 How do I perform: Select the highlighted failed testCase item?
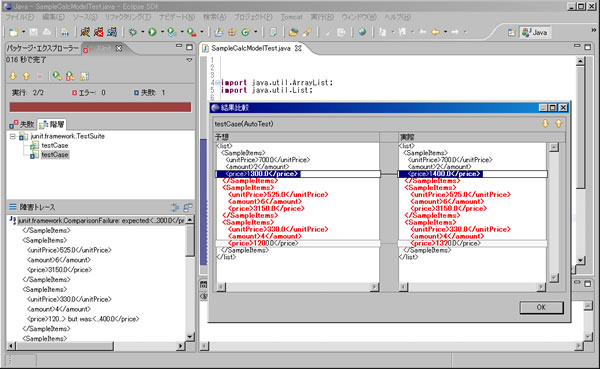[x=55, y=155]
